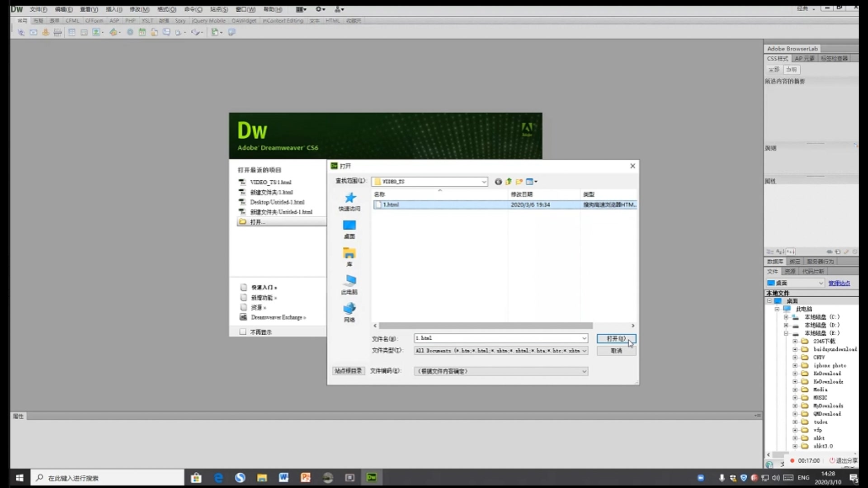Click the 打开(O) button to open 1.html
868x488 pixels.
[616, 339]
